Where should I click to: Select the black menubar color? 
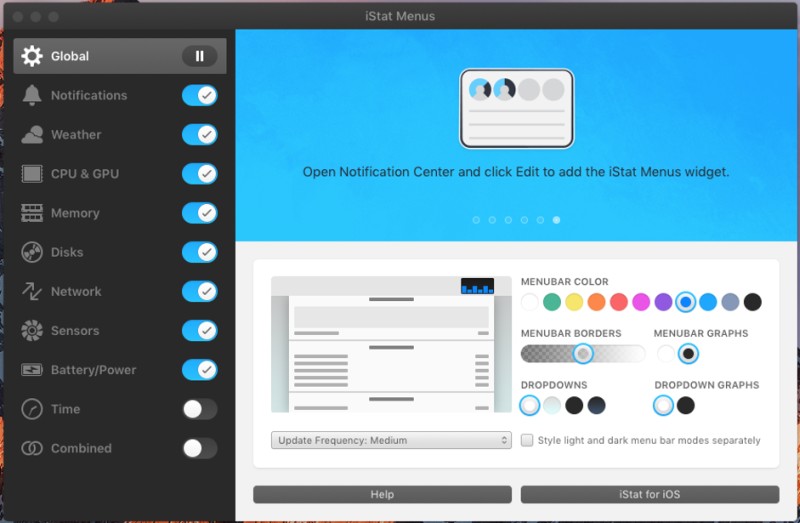click(x=753, y=302)
